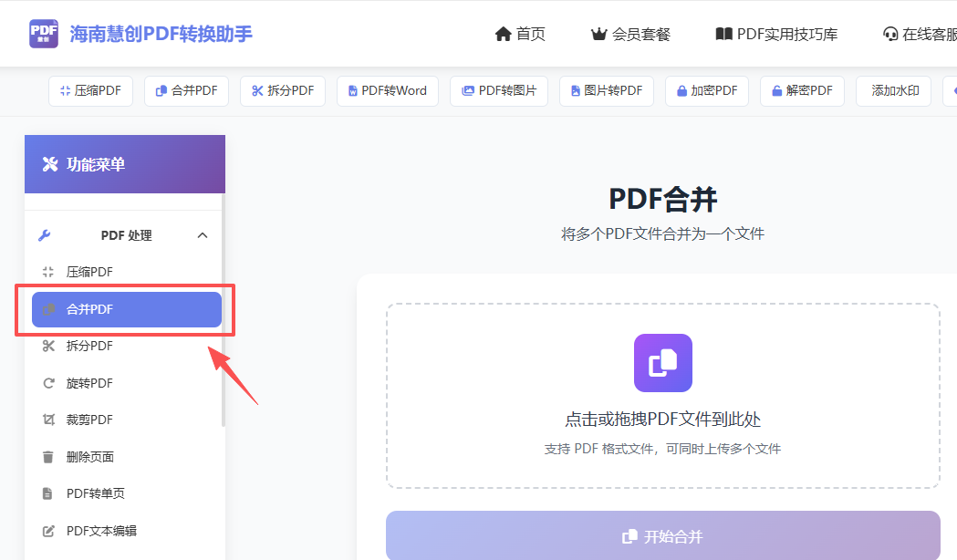Open 删除页面 in the sidebar menu
957x560 pixels.
pos(126,457)
